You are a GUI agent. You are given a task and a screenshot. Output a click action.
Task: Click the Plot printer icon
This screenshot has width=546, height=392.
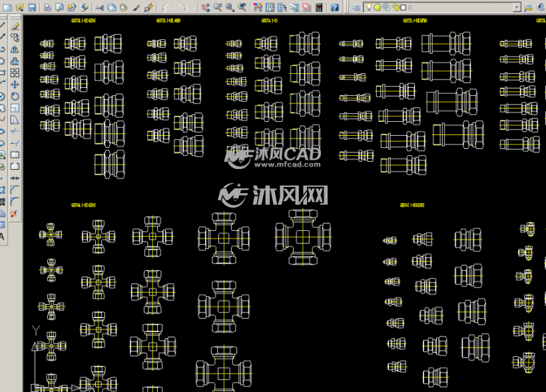click(x=47, y=7)
